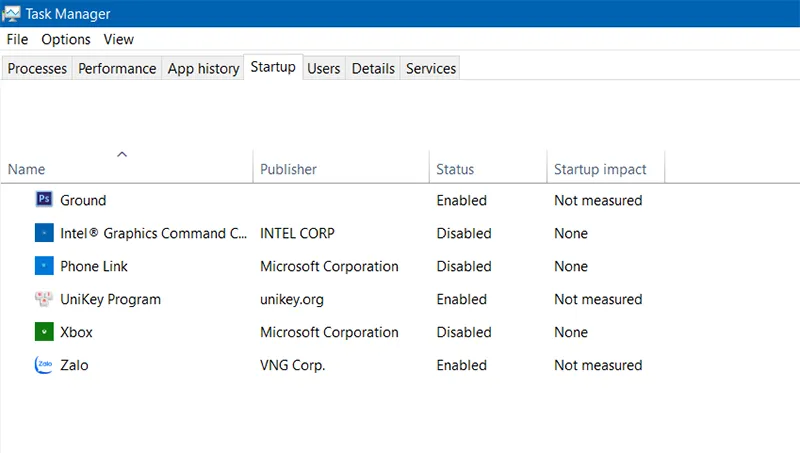
Task: Click Not measured impact in UniKey row
Action: click(x=598, y=299)
